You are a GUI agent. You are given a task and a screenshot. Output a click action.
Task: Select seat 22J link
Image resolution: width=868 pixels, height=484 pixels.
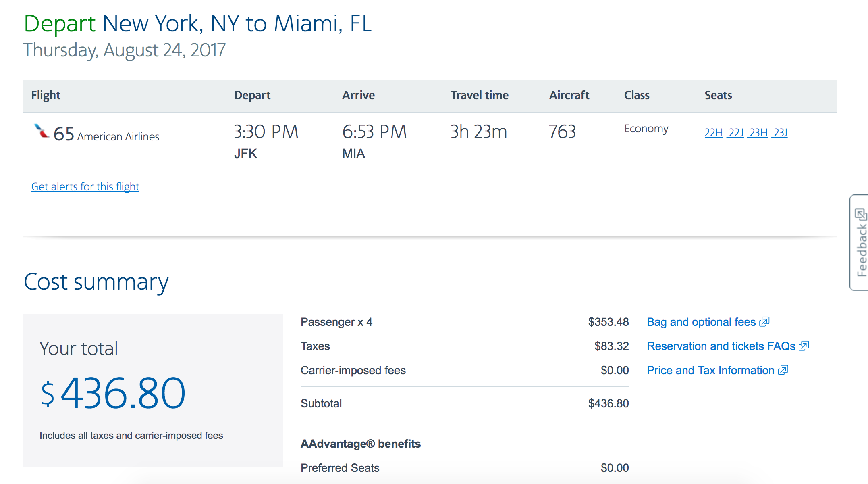click(x=736, y=133)
